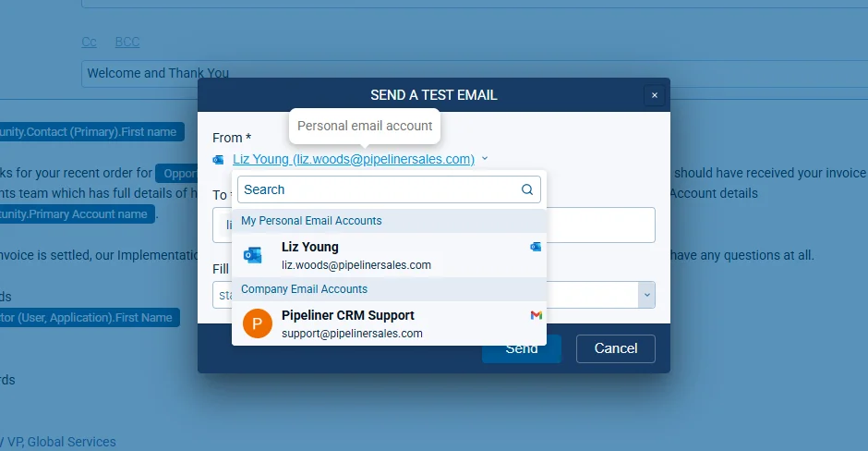Screen dimensions: 868x451
Task: Select the Liz Young account name
Action: click(x=310, y=247)
